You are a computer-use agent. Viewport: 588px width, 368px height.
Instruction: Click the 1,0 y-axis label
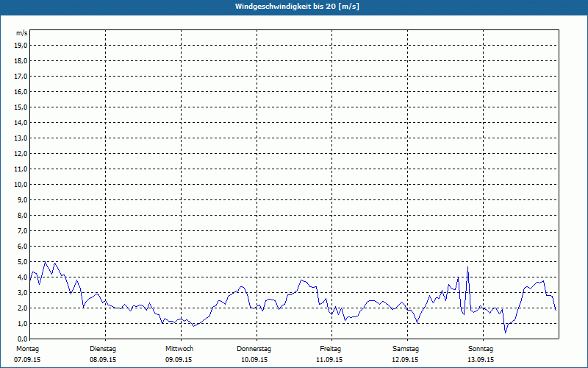(23, 323)
